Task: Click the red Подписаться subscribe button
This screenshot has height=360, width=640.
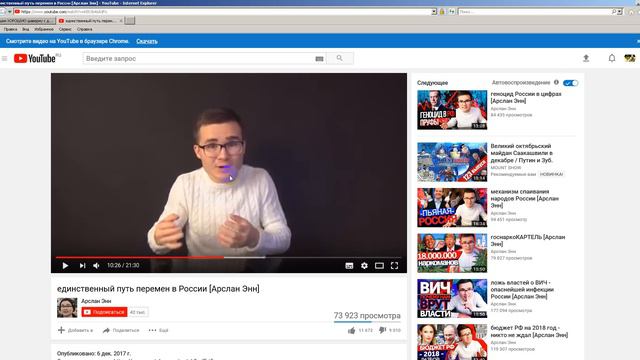Action: pos(104,312)
